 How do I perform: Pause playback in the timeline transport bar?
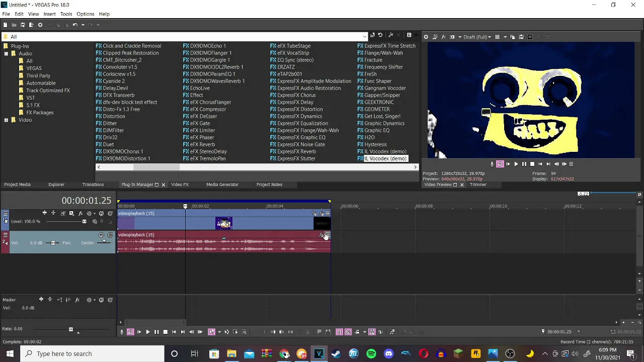point(156,332)
